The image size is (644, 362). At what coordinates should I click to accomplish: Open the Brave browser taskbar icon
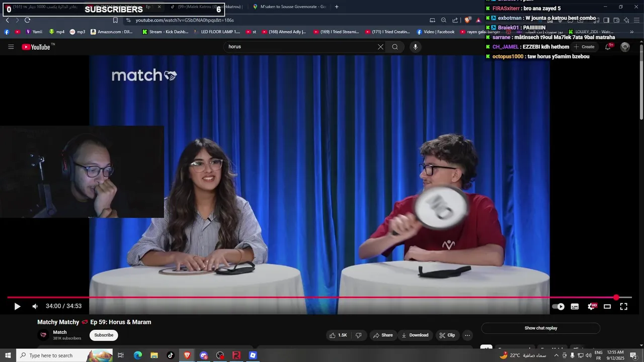click(x=187, y=355)
